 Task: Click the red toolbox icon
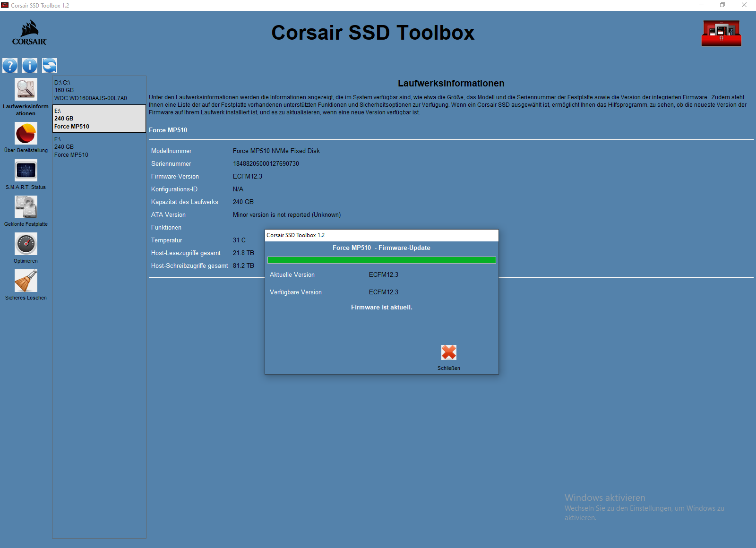[722, 33]
